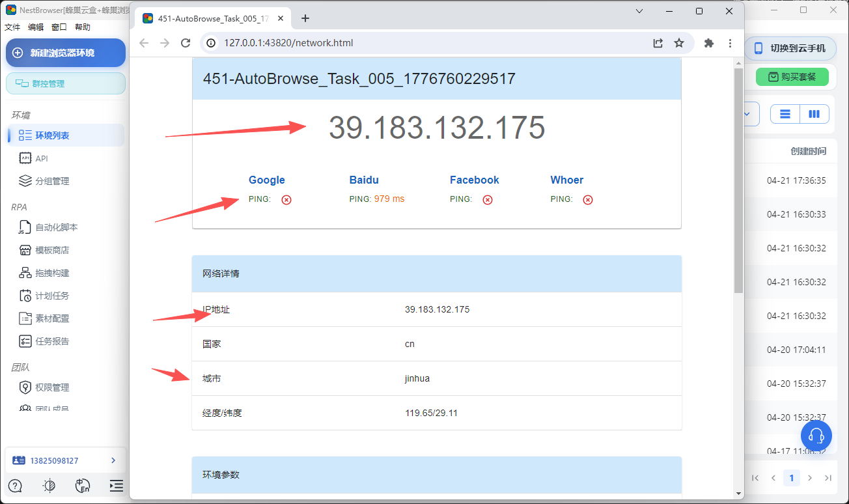
Task: Click the 切换到云手机 button
Action: (x=790, y=48)
